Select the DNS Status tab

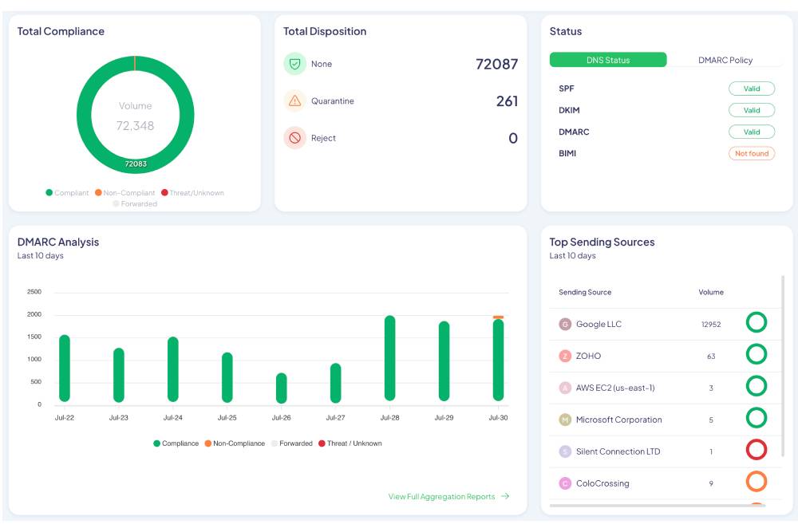pyautogui.click(x=607, y=60)
